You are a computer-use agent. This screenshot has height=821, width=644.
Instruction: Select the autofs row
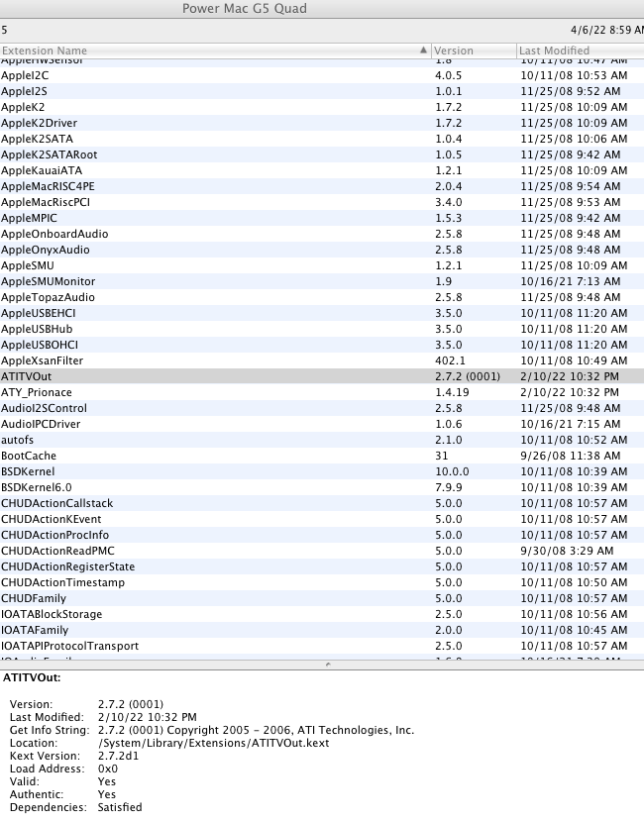tap(322, 440)
